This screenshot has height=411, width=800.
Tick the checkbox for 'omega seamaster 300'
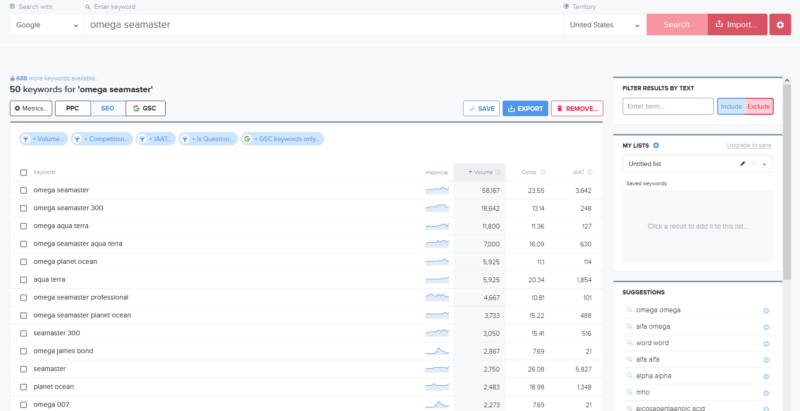[x=24, y=208]
